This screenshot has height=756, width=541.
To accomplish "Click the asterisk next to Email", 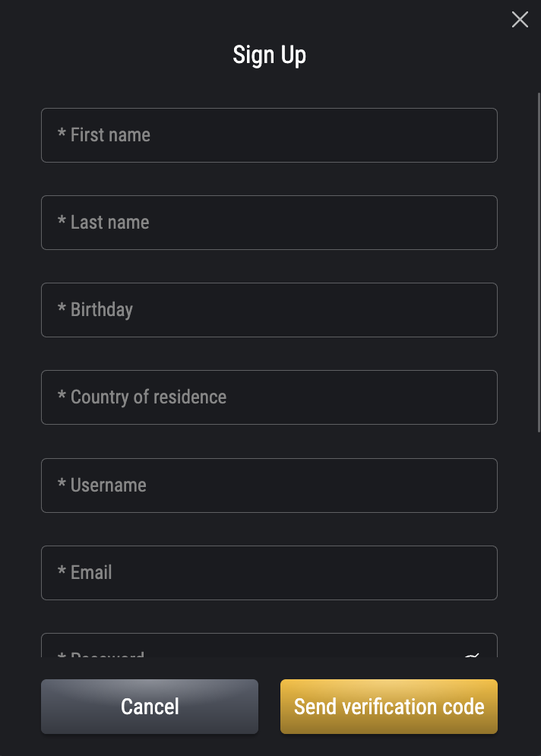I will [62, 573].
